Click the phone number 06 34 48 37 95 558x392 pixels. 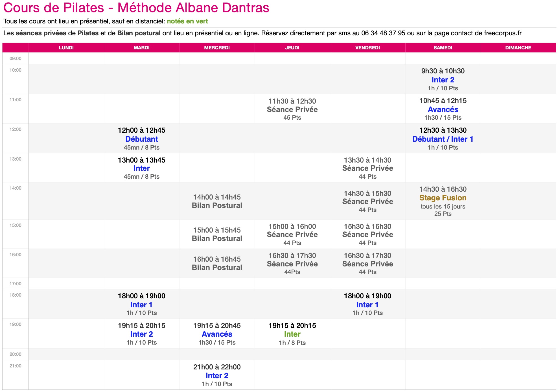point(383,33)
